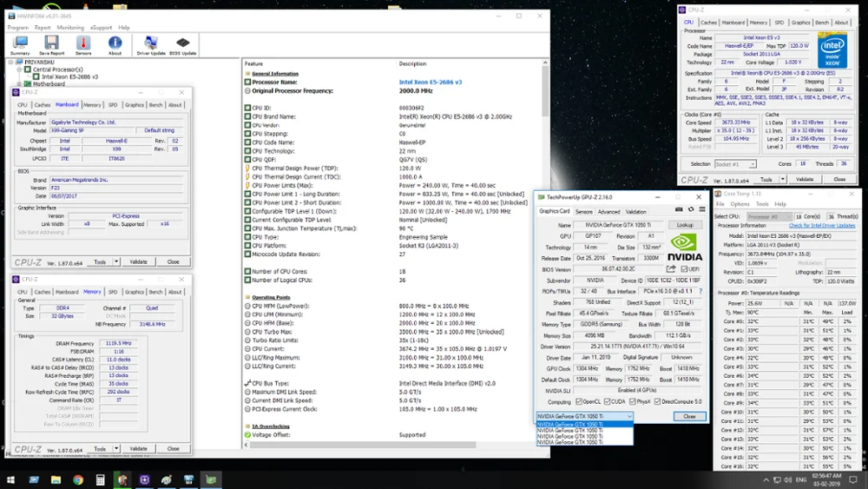Click the GPU-Z refresh icon
This screenshot has height=489, width=868.
point(690,209)
